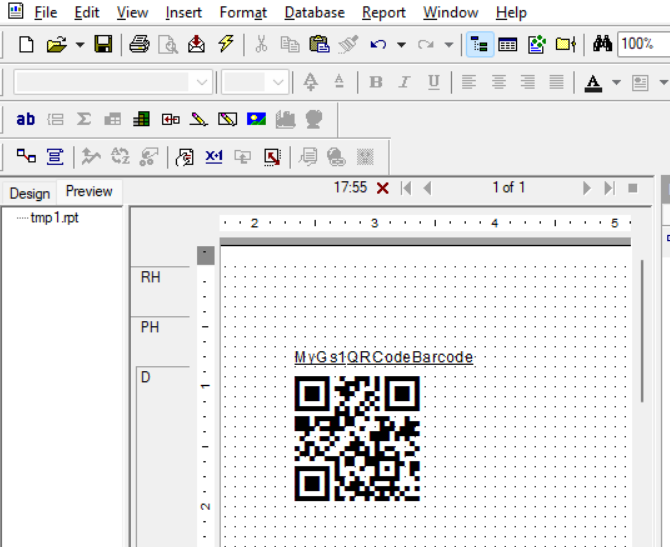This screenshot has height=547, width=670.
Task: Insert Subreport icon
Action: click(x=170, y=119)
